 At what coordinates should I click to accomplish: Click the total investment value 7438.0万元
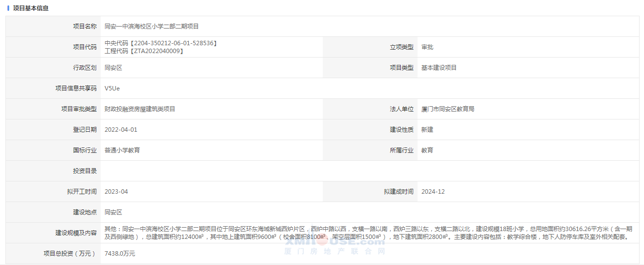point(119,254)
